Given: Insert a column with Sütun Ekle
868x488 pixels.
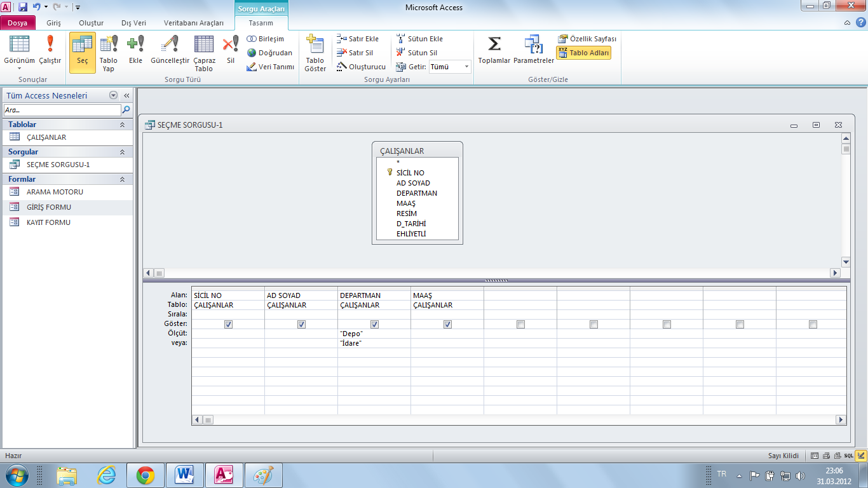Looking at the screenshot, I should tap(419, 39).
